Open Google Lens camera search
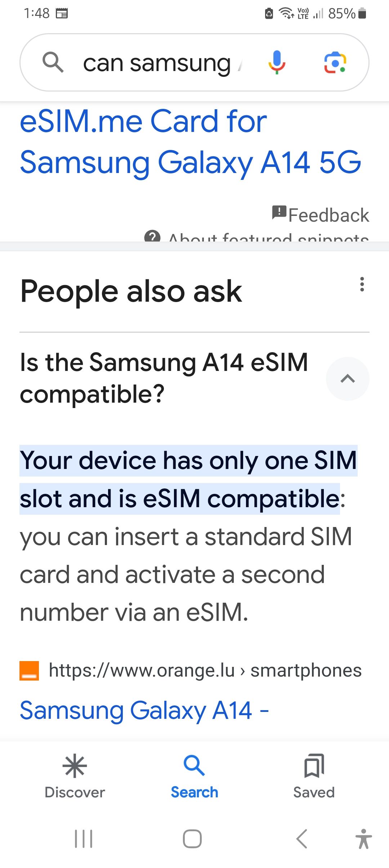389x868 pixels. (x=335, y=62)
